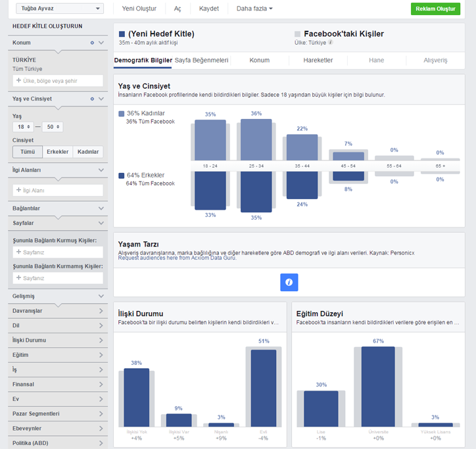The image size is (476, 449).
Task: Expand the Finansal row
Action: click(58, 385)
